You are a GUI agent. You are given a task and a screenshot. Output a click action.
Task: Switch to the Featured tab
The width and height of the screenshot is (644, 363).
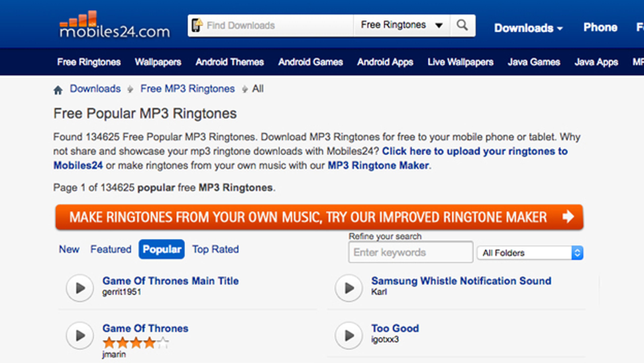(111, 249)
